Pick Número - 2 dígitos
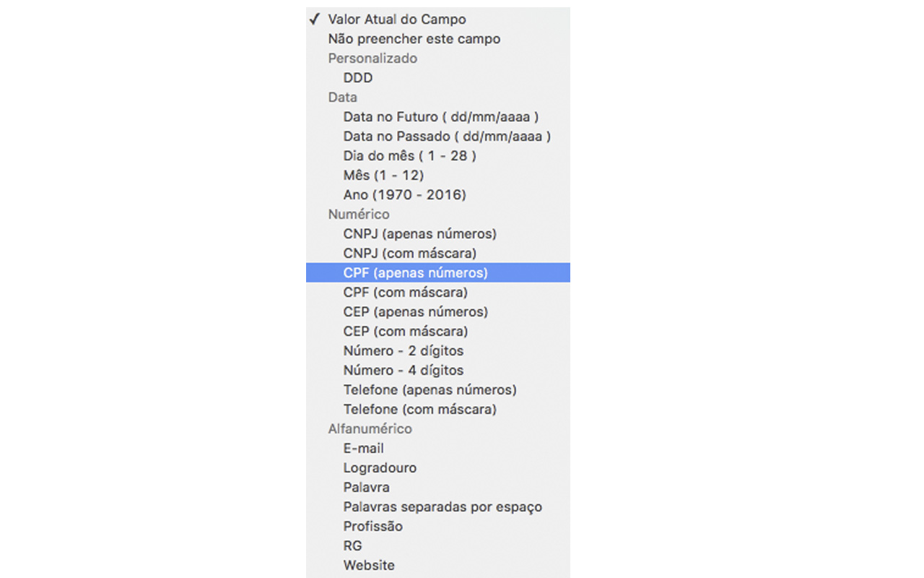Screen dimensions: 924x578 point(403,351)
